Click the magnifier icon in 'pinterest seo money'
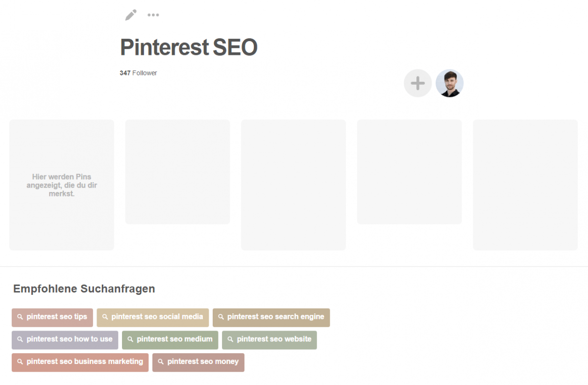This screenshot has width=588, height=385. tap(161, 362)
